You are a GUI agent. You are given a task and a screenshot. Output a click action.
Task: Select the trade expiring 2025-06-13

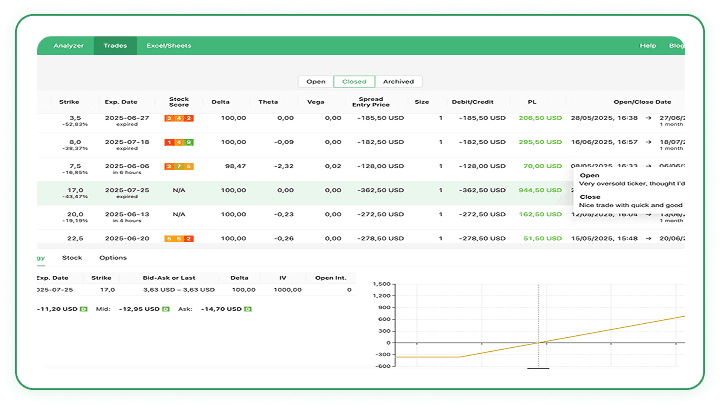point(361,217)
